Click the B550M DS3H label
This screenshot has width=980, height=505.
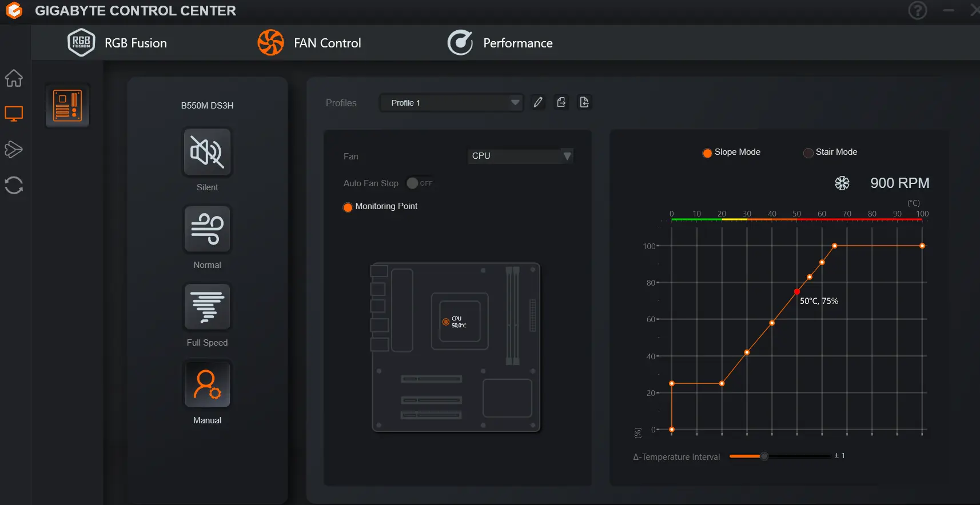[x=207, y=106]
